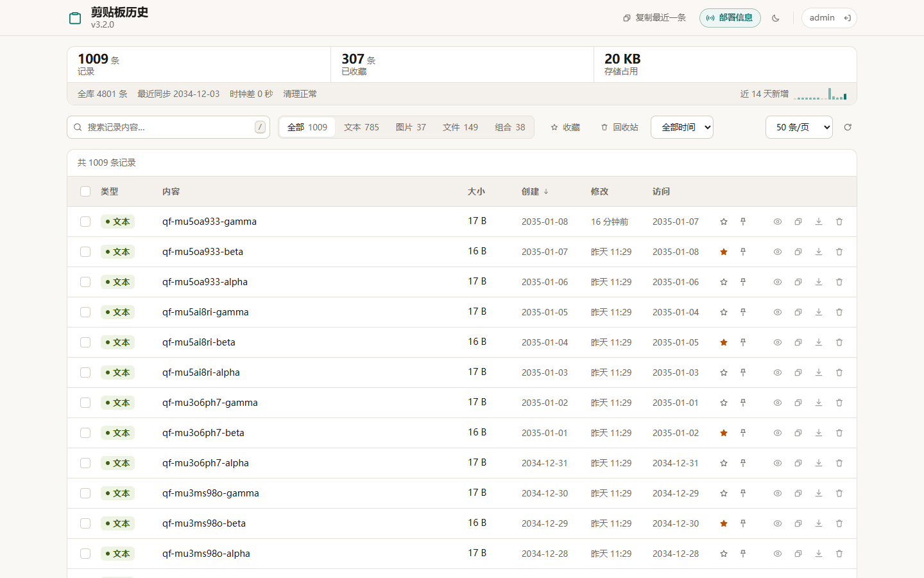
Task: Check the box for qf-mu3ms98o-beta
Action: tap(85, 523)
